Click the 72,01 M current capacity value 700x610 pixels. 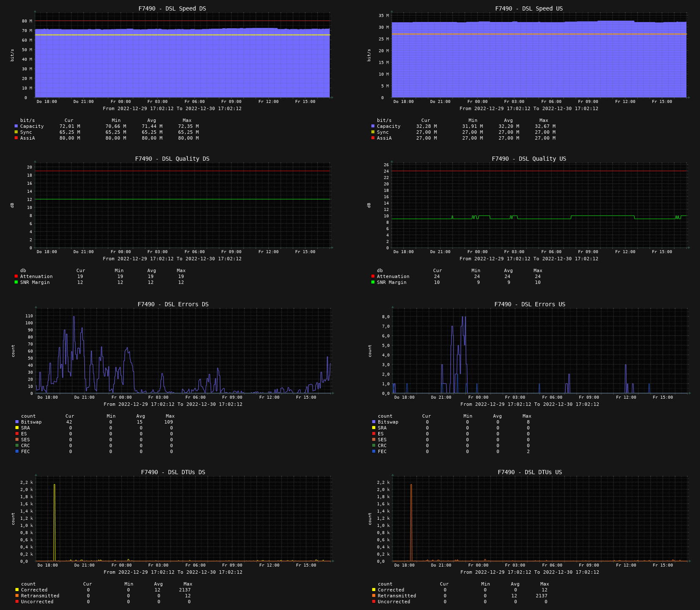70,126
